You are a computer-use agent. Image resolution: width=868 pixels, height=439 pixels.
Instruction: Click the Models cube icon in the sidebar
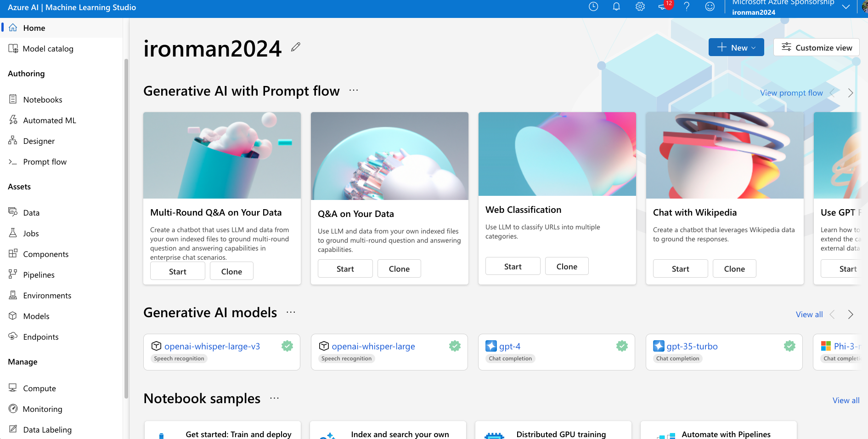click(13, 316)
